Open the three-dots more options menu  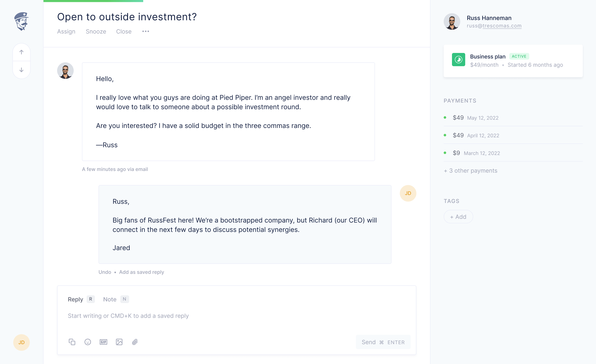pos(146,31)
